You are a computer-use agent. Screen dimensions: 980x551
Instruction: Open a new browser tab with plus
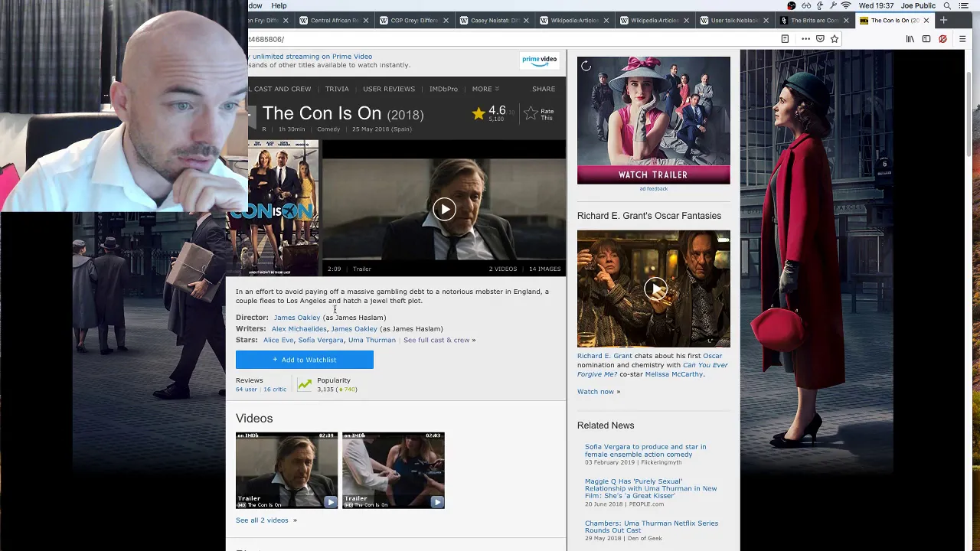(943, 21)
